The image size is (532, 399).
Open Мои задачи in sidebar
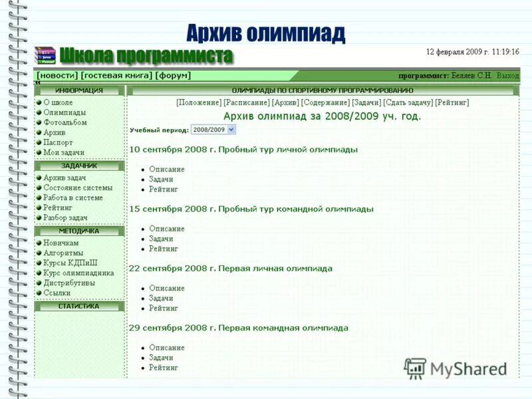64,153
